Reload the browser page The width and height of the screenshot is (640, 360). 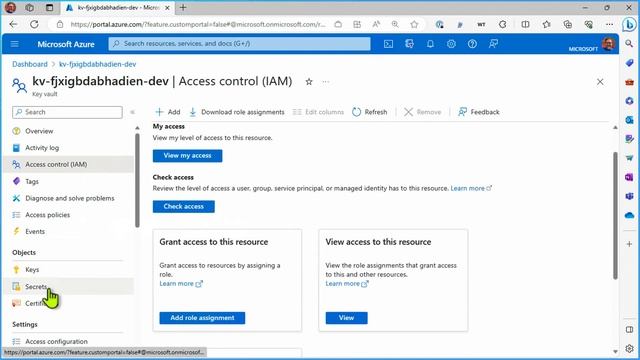[34, 24]
